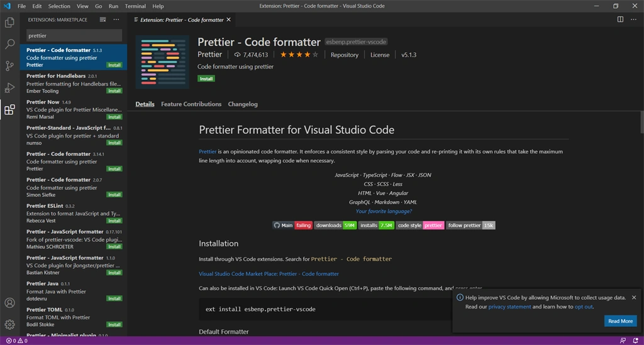Open the Help menu

pos(158,6)
